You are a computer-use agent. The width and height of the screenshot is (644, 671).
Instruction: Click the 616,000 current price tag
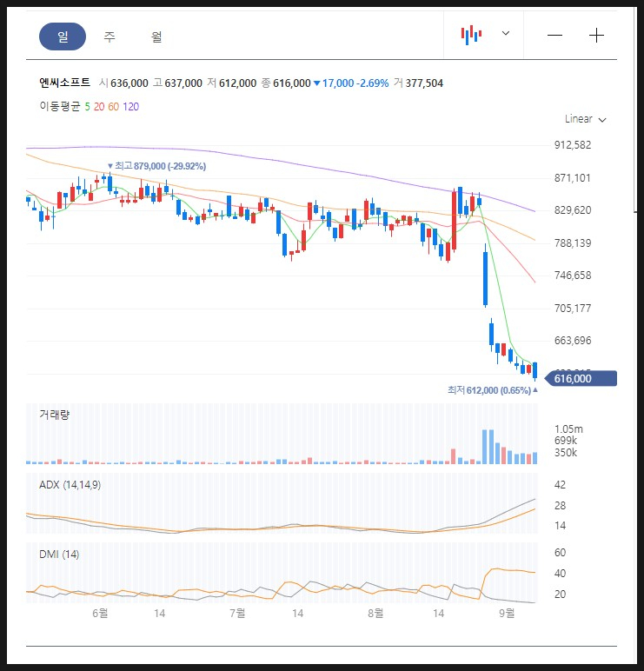[x=581, y=379]
